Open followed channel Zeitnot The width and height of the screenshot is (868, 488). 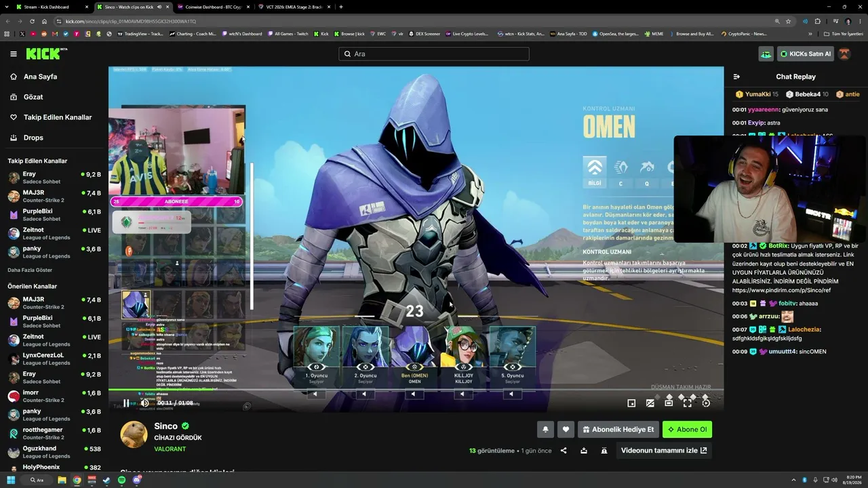(x=54, y=233)
